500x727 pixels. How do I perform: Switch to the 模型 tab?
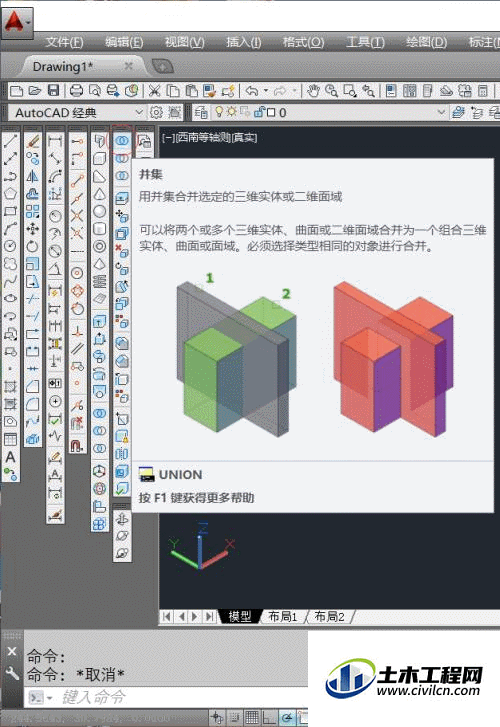(240, 617)
